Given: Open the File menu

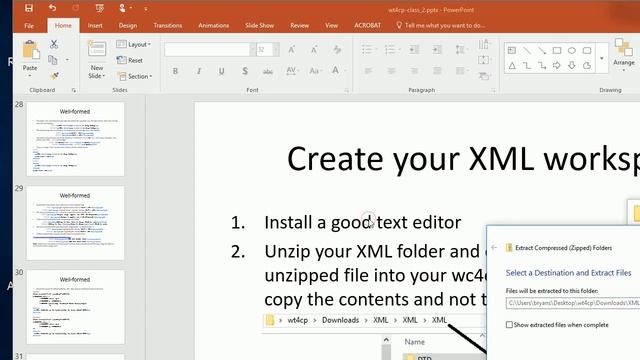Looking at the screenshot, I should [x=29, y=26].
